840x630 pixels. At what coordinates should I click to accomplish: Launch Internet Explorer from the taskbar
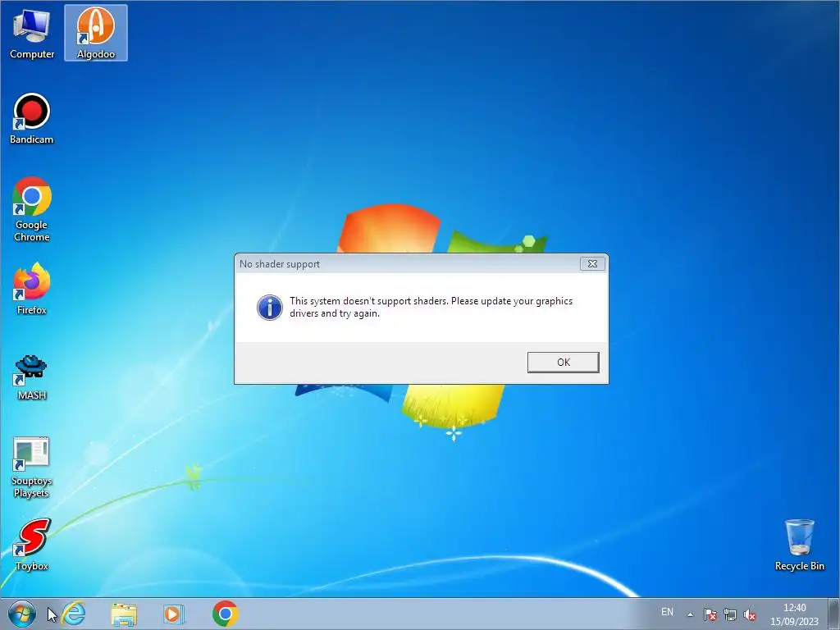click(x=73, y=614)
